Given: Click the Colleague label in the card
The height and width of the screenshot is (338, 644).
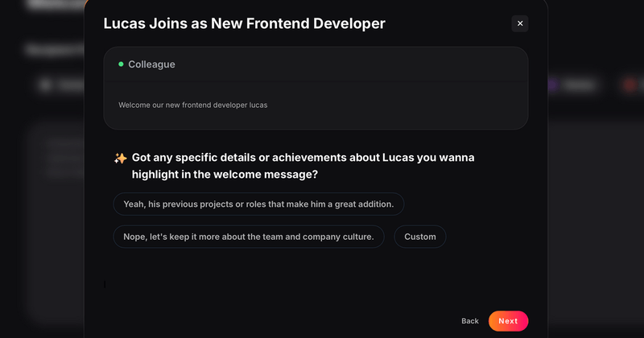Looking at the screenshot, I should 151,64.
